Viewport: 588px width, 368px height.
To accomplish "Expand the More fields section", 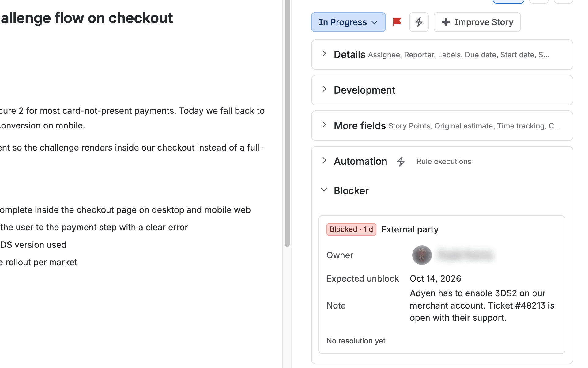I will (442, 126).
